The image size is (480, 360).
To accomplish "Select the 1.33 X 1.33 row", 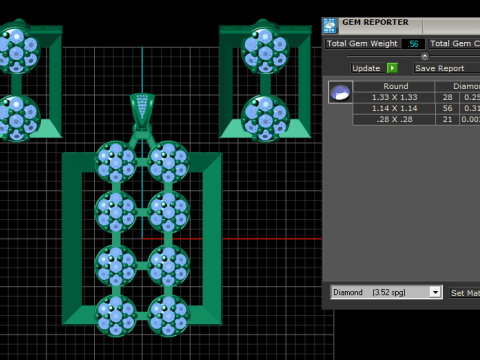I will [416, 97].
